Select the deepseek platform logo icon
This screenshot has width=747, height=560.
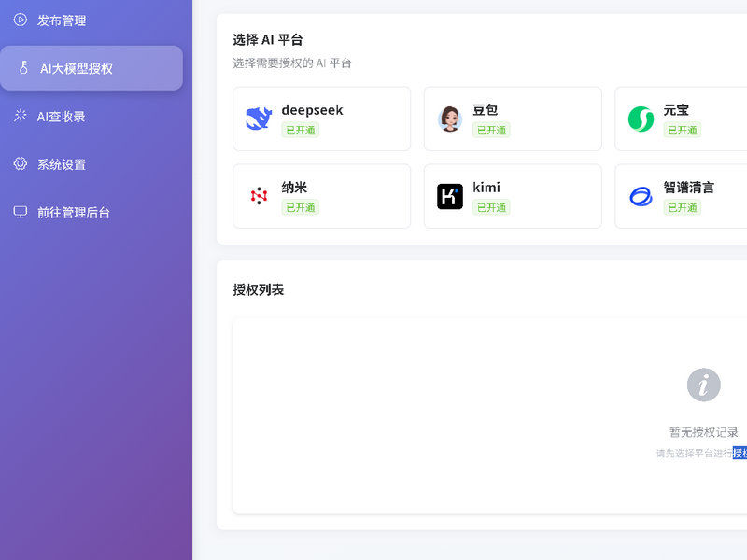259,119
